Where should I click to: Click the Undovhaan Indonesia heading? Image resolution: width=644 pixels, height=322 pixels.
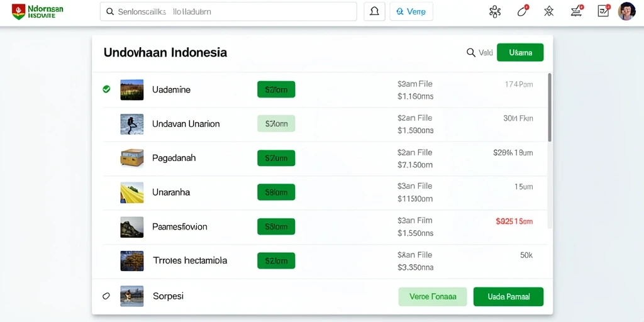point(165,53)
